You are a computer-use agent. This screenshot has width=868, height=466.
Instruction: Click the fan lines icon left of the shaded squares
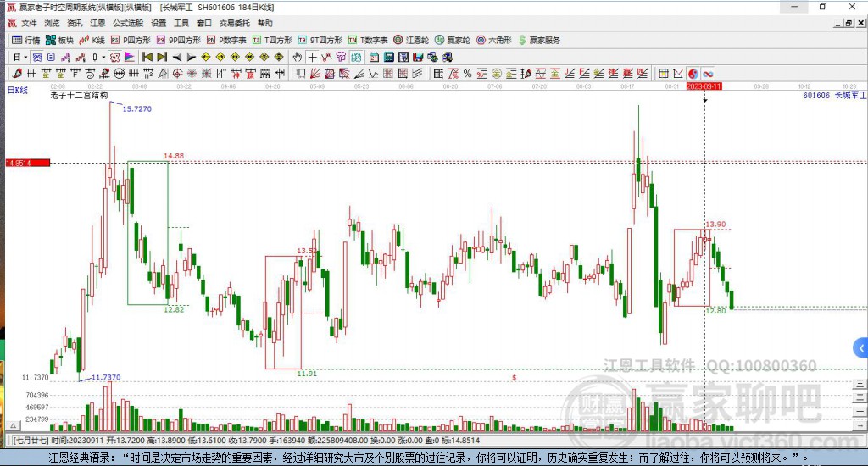(315, 74)
